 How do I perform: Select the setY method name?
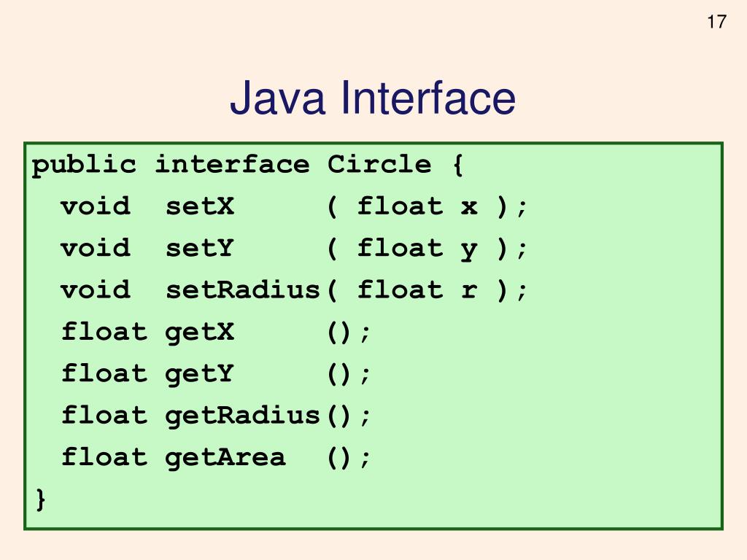(x=200, y=249)
